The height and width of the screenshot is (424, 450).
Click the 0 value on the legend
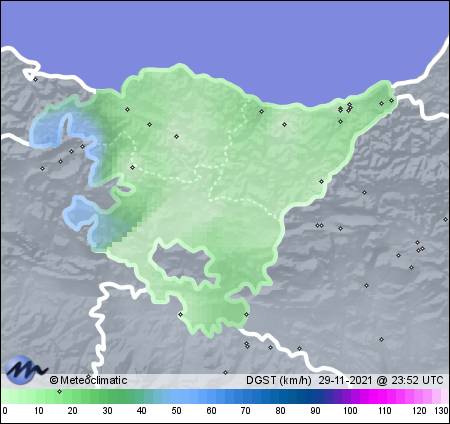click(x=5, y=411)
